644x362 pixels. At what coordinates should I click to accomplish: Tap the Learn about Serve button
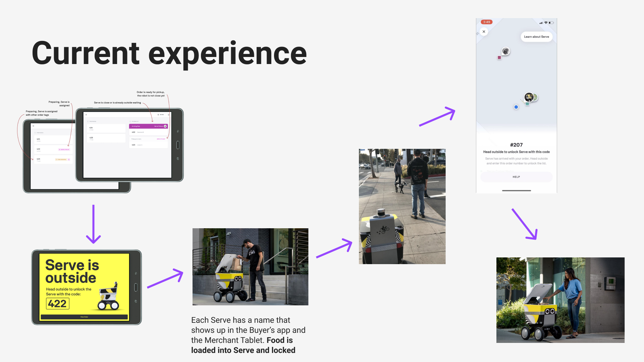(x=536, y=37)
